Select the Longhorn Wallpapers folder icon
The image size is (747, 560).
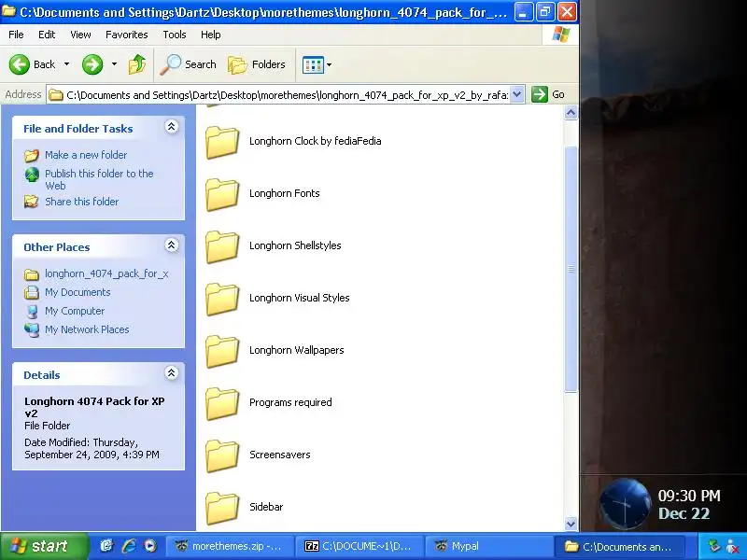pyautogui.click(x=222, y=352)
